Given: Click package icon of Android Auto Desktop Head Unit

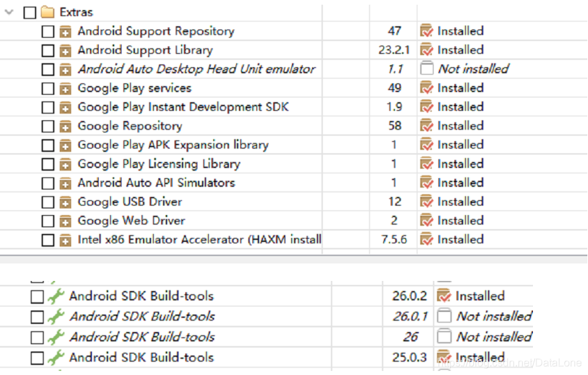Looking at the screenshot, I should pos(65,69).
